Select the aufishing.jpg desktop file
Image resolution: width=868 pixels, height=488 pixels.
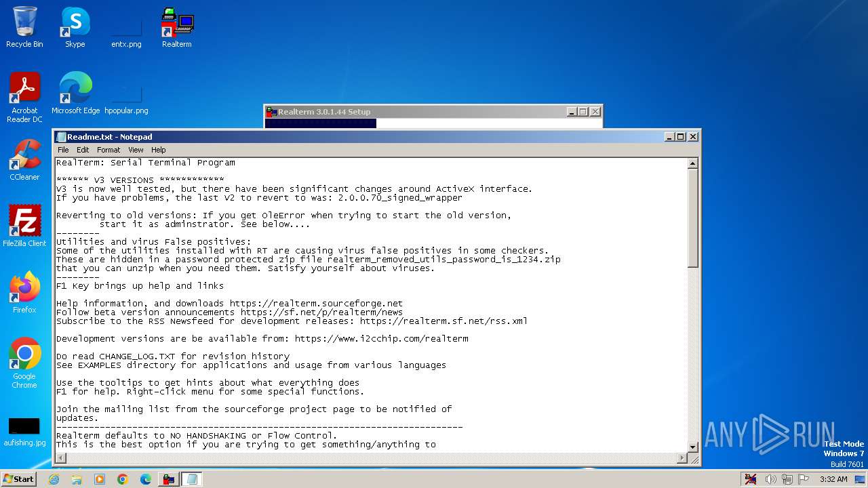(x=24, y=431)
